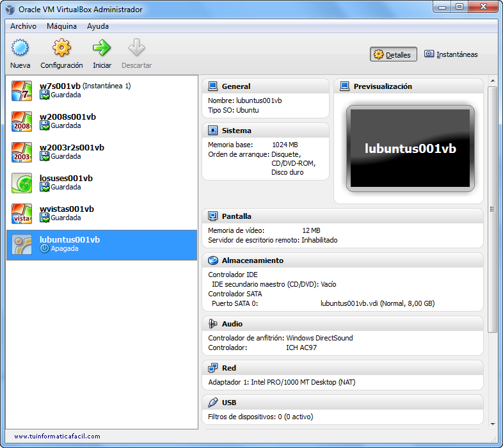Open the USB section header link
503x448 pixels.
point(228,403)
